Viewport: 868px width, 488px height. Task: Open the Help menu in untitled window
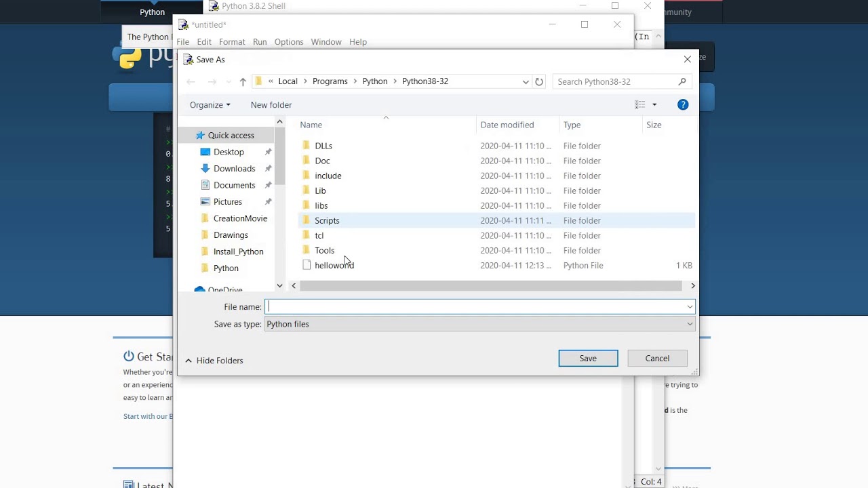click(358, 42)
